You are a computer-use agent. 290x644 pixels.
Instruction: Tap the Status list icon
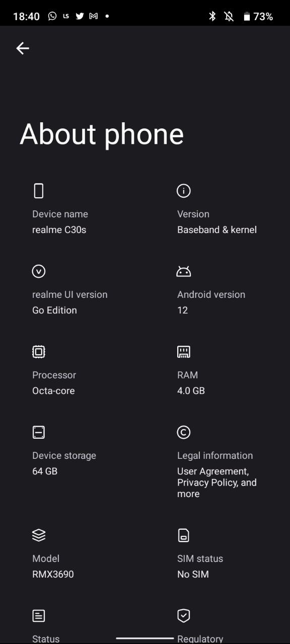point(39,616)
